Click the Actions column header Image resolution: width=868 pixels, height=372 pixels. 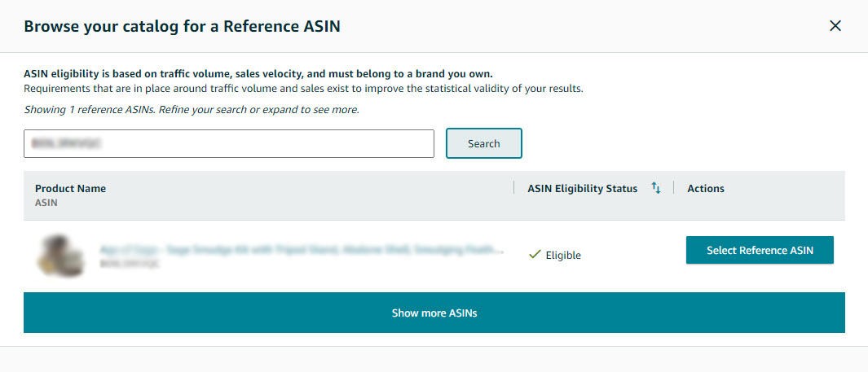pos(706,188)
